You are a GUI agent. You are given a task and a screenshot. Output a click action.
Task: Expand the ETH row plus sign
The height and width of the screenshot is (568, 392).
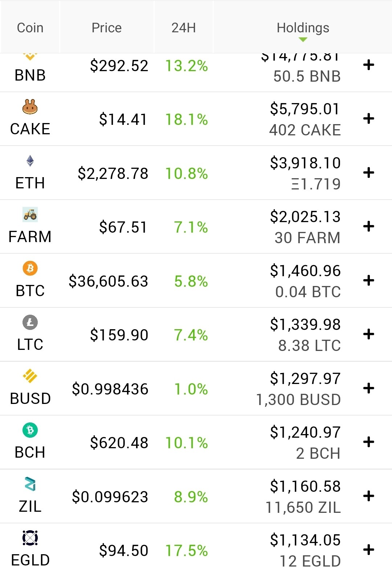[369, 172]
